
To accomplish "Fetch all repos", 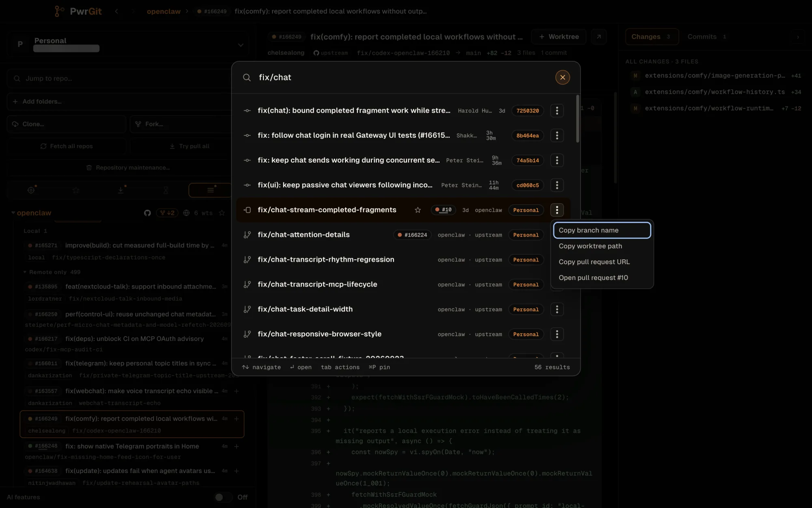I will 67,146.
